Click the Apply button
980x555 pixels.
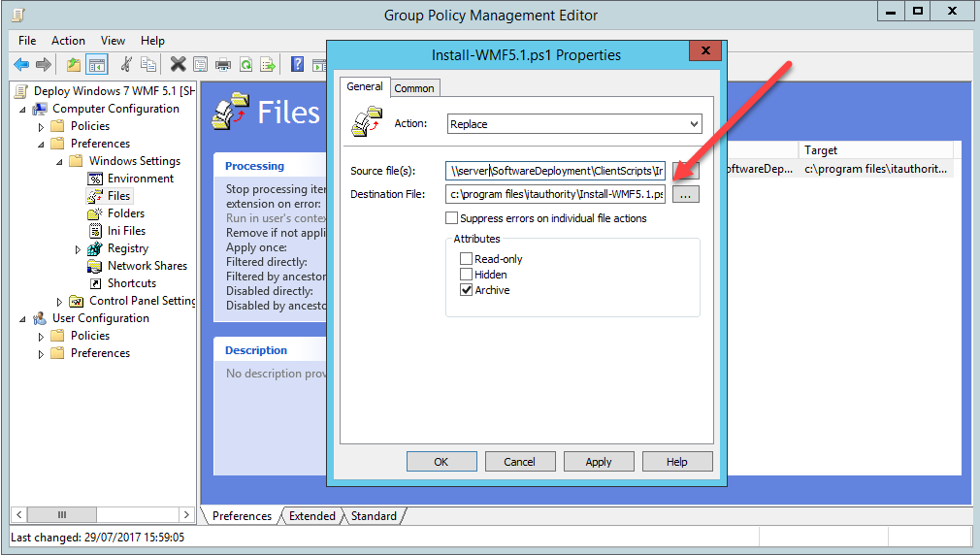598,462
